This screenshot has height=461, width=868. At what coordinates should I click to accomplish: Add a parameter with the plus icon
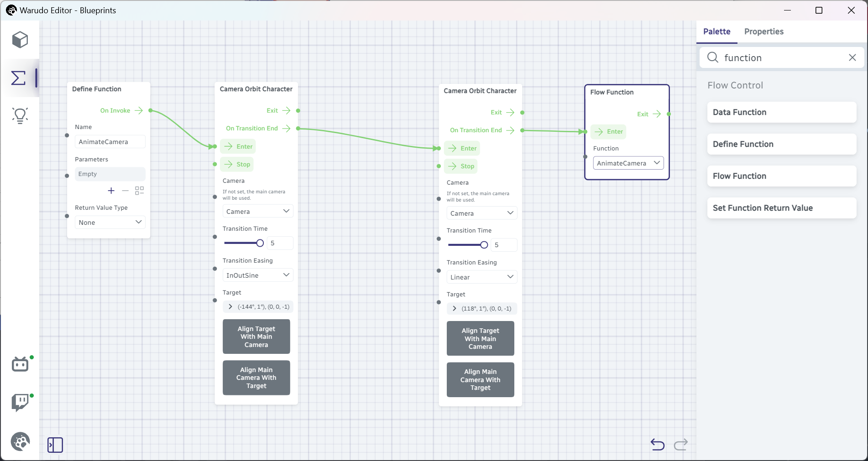tap(111, 191)
